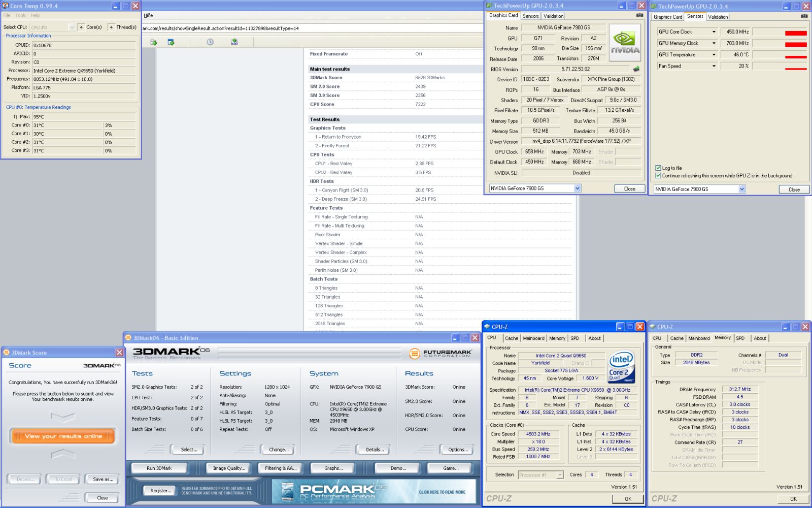Click the save/download icon in browser toolbar
Screen dimensions: 812x508
click(234, 42)
